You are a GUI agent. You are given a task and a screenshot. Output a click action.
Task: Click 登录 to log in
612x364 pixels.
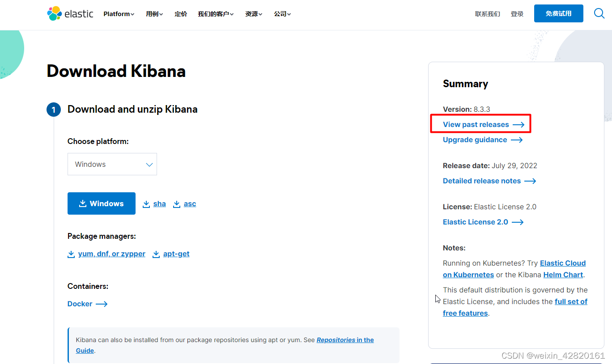coord(517,14)
